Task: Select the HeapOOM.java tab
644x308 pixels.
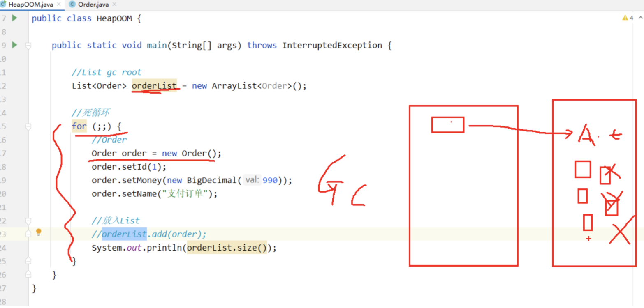Action: [31, 5]
